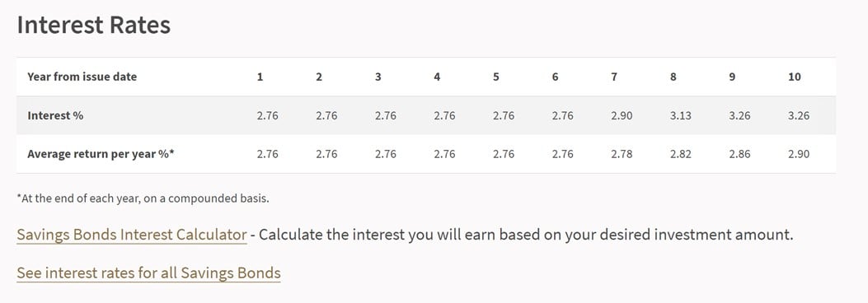
Task: Click Average return per year % label
Action: click(101, 154)
